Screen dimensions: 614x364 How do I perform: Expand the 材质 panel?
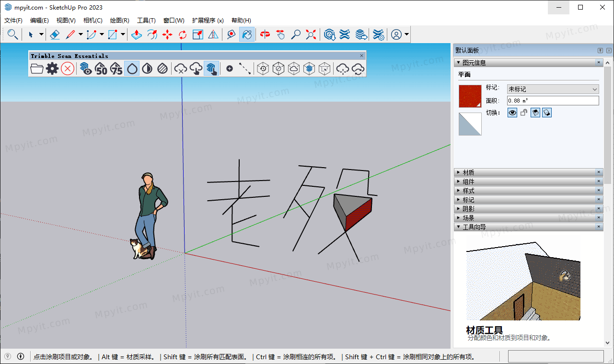(528, 172)
